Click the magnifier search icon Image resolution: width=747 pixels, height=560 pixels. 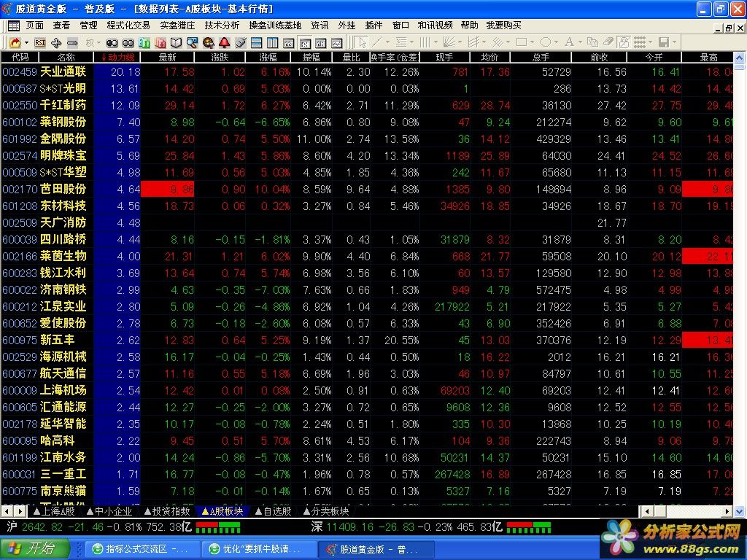click(192, 43)
